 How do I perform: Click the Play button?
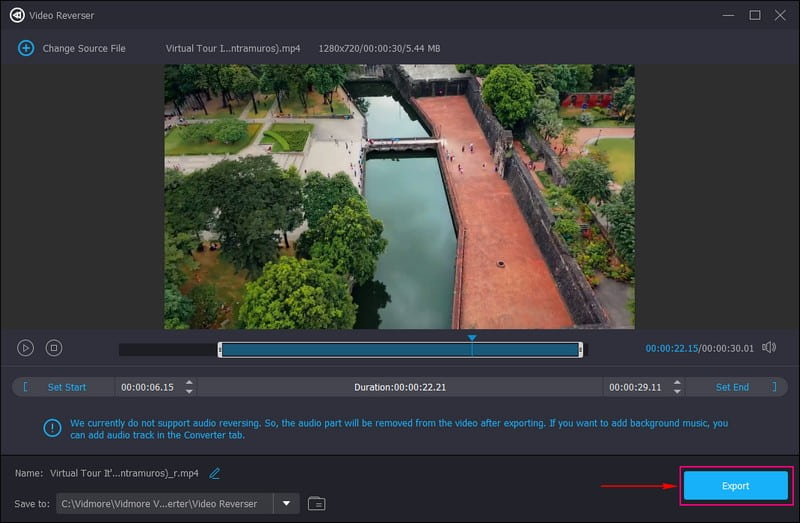click(x=25, y=348)
